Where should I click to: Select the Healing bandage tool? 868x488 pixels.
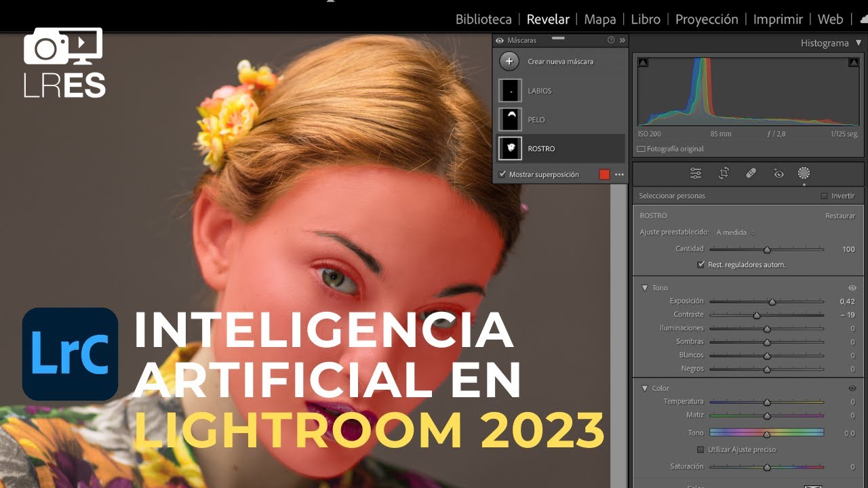pyautogui.click(x=751, y=174)
